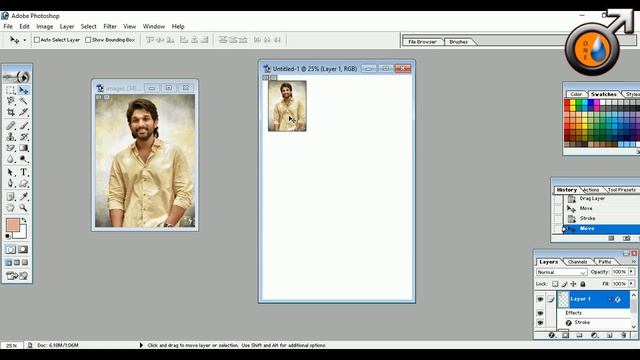This screenshot has height=360, width=640.
Task: Click add layer mask icon
Action: (x=565, y=335)
